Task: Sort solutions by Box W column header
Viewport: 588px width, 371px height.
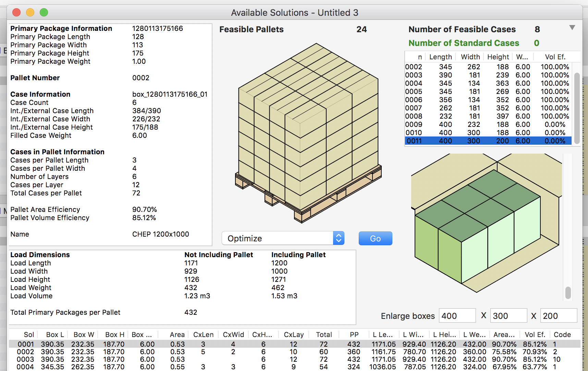Action: [x=84, y=335]
